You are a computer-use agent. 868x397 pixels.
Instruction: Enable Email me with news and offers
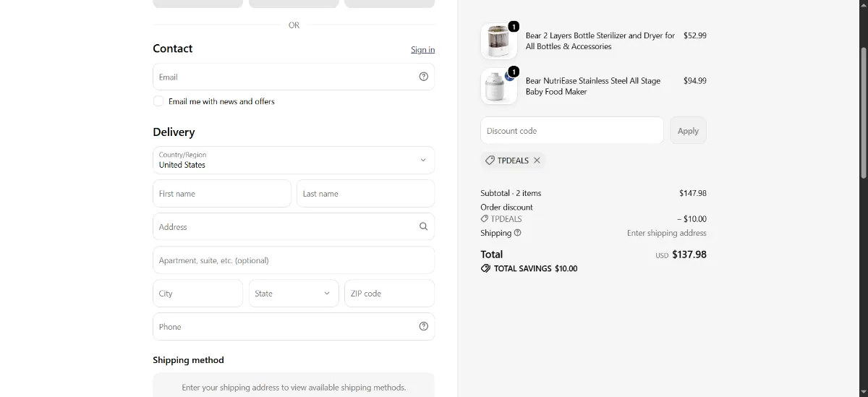pos(158,101)
